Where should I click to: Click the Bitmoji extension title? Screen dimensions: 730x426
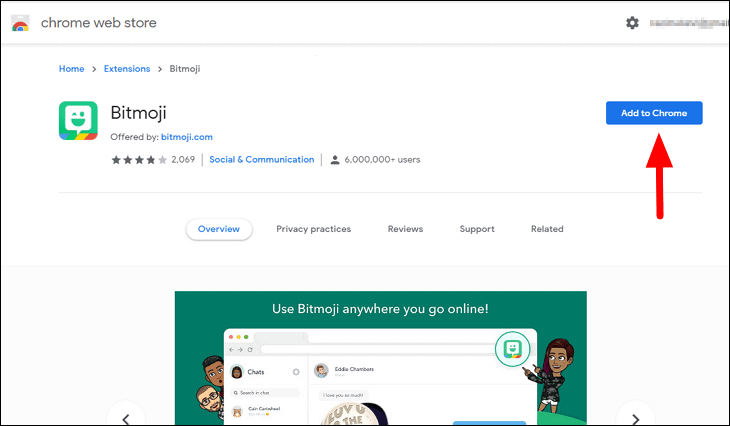(138, 113)
